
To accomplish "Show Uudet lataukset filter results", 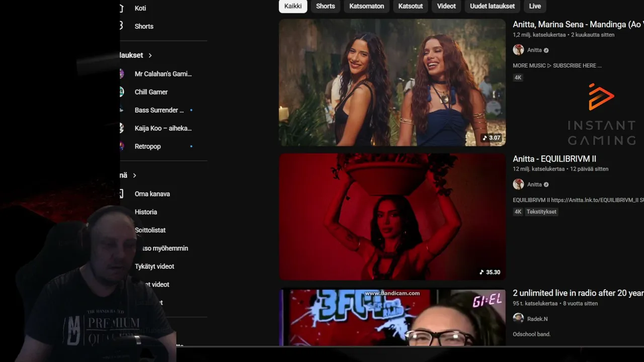I will click(x=492, y=6).
